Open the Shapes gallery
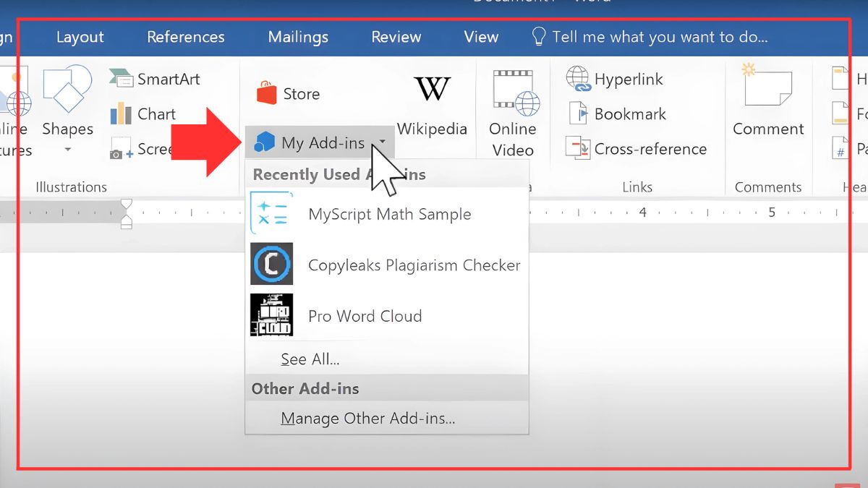This screenshot has width=868, height=488. click(67, 109)
